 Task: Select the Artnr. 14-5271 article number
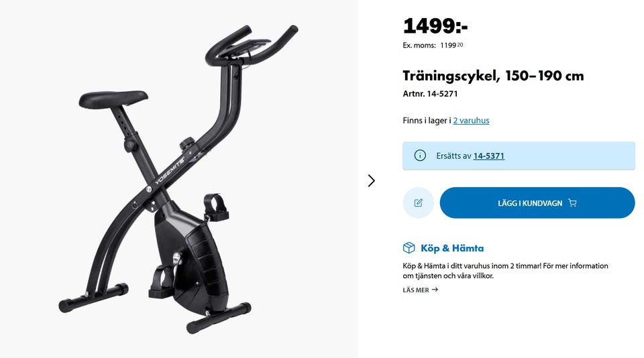pyautogui.click(x=430, y=94)
